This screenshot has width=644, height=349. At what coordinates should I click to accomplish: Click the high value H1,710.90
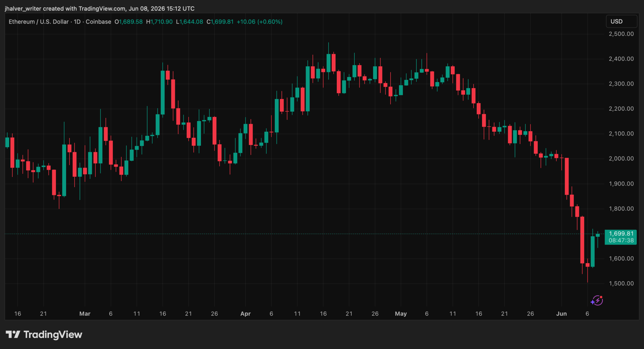[159, 22]
